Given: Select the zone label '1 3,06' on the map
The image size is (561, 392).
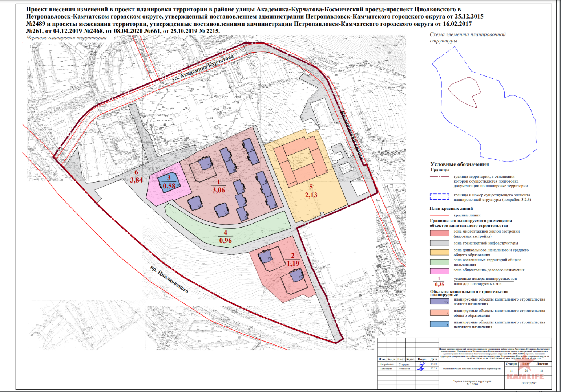Looking at the screenshot, I should tap(218, 186).
